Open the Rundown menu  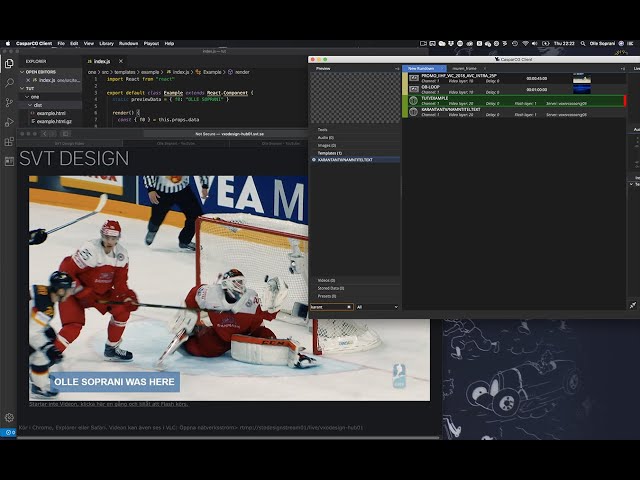pos(129,43)
